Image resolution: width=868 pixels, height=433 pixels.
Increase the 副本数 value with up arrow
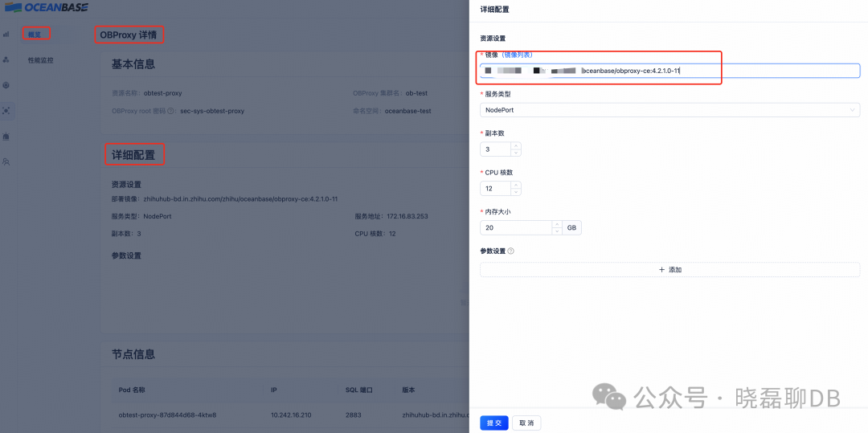(516, 146)
